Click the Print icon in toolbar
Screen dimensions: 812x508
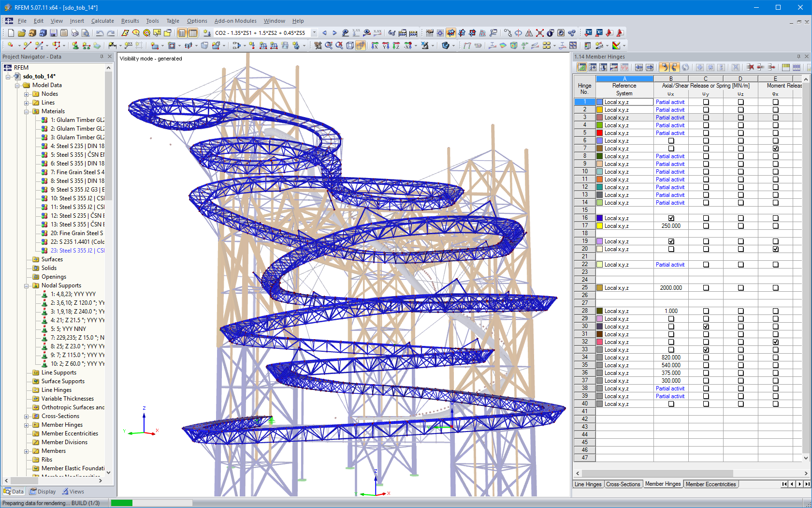(x=74, y=33)
